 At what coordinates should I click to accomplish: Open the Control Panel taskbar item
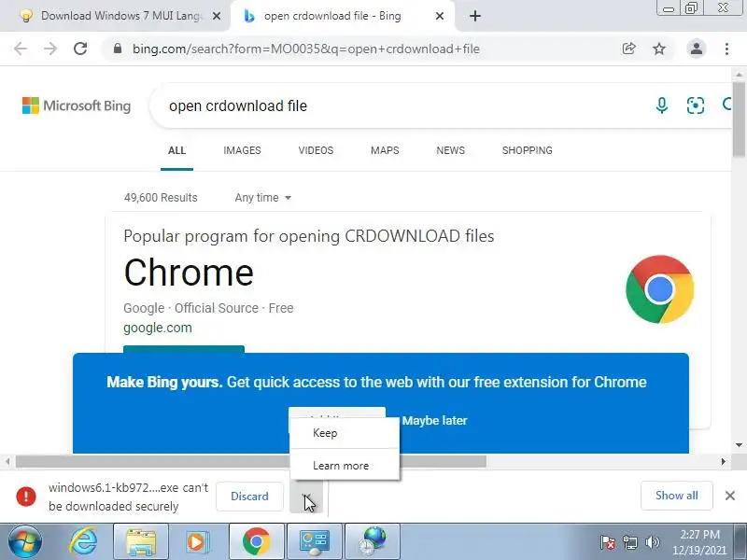click(314, 542)
